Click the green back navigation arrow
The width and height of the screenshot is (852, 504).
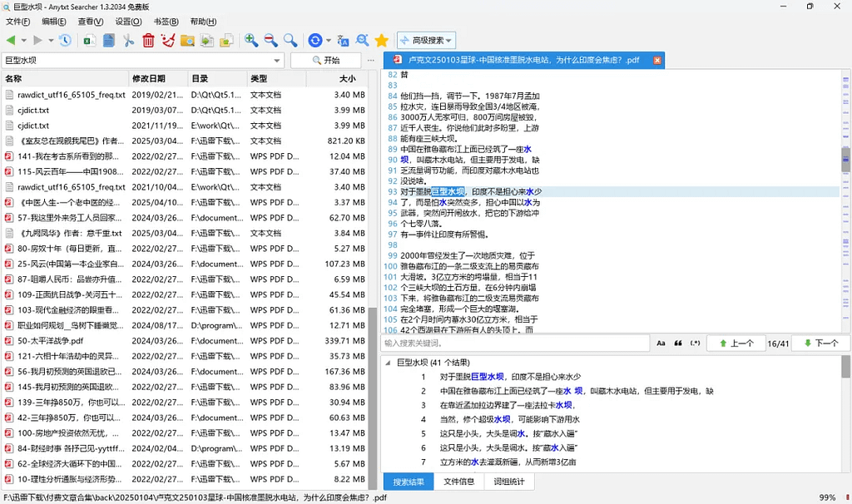[x=10, y=40]
